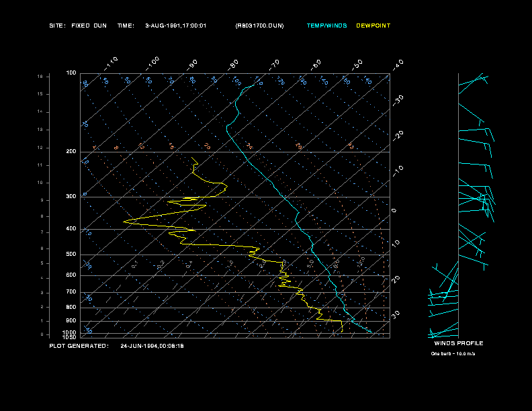Click the -70 temperature axis label
This screenshot has width=532, height=411.
coord(274,65)
